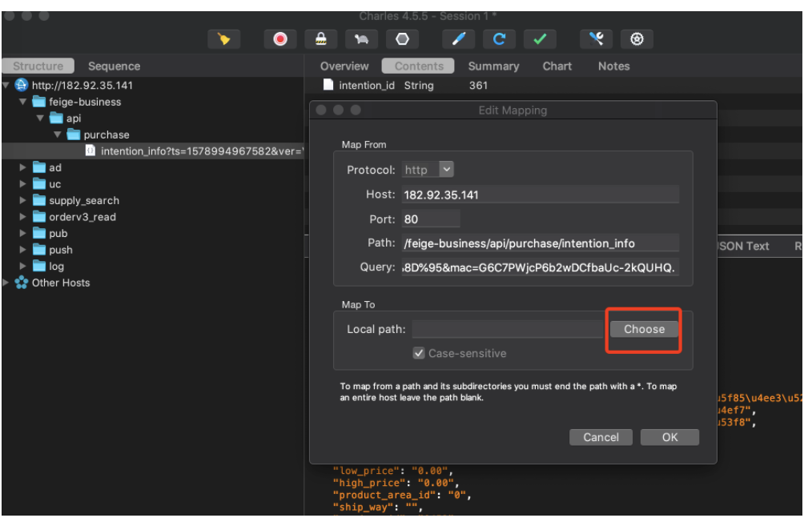Collapse the purchase folder arrow

(58, 135)
